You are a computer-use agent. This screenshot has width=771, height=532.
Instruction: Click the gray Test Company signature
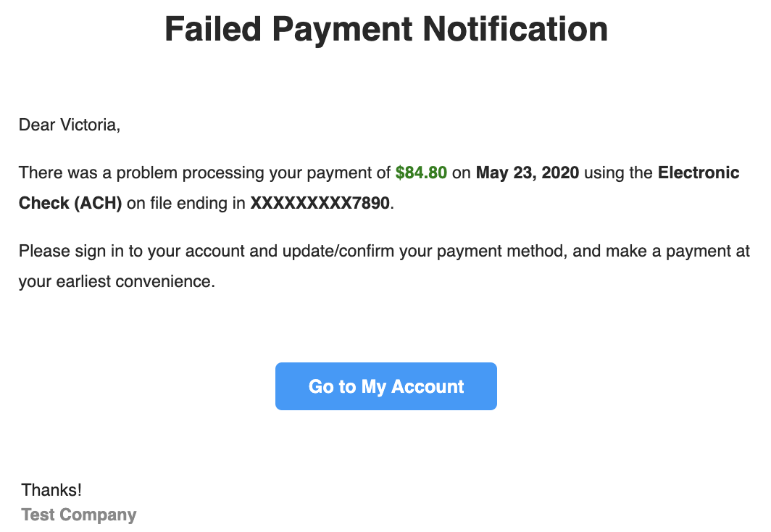pos(79,515)
